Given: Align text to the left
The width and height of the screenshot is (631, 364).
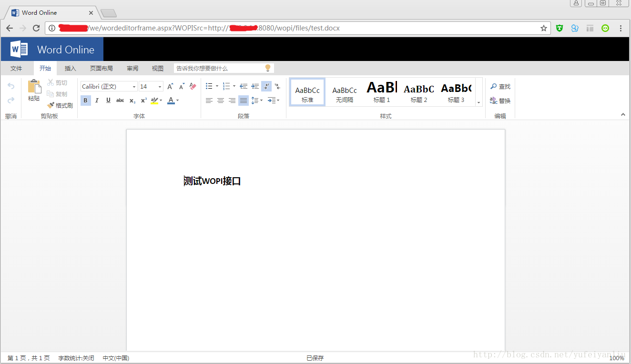Looking at the screenshot, I should pyautogui.click(x=209, y=101).
